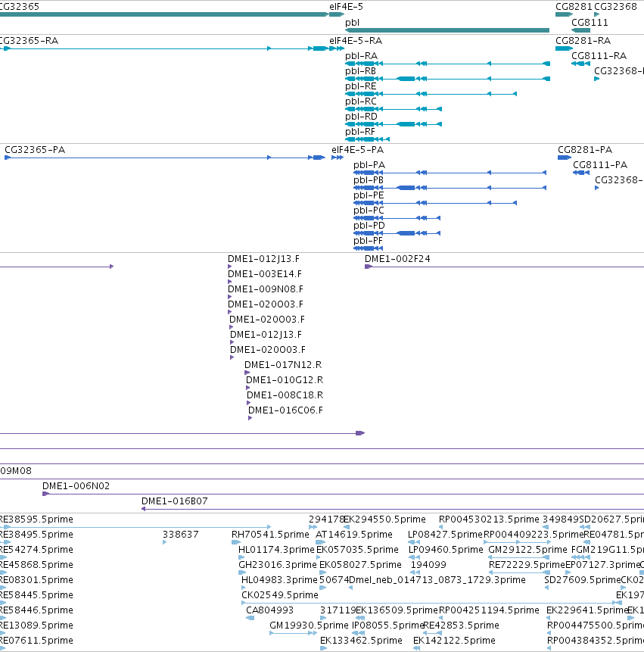Select the LP08427.5prime EST label
The image size is (644, 652).
coord(445,535)
